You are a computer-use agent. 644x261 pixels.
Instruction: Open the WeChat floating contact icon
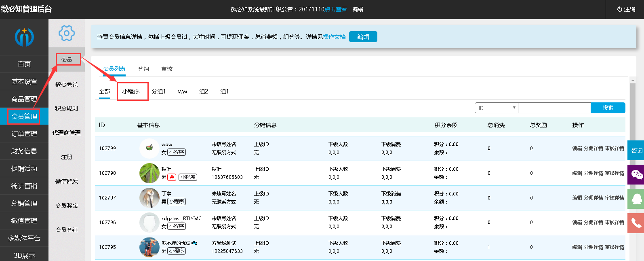[x=636, y=174]
